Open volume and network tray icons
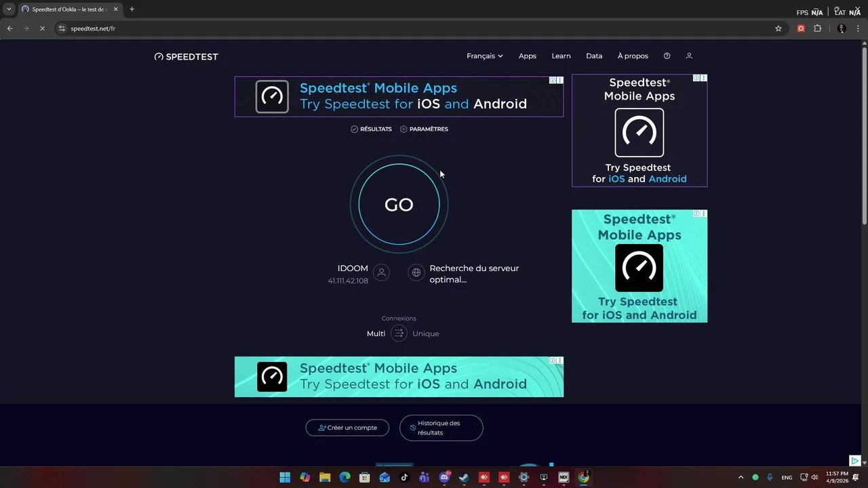868x488 pixels. (809, 477)
